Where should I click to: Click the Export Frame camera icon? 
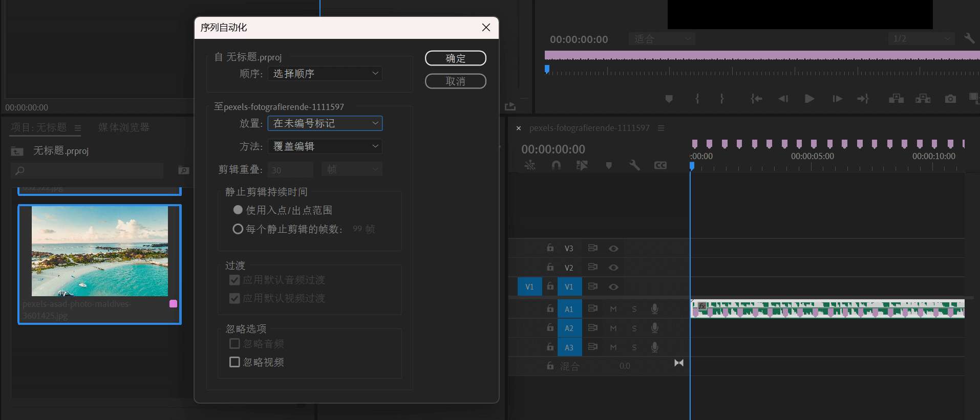pyautogui.click(x=950, y=99)
